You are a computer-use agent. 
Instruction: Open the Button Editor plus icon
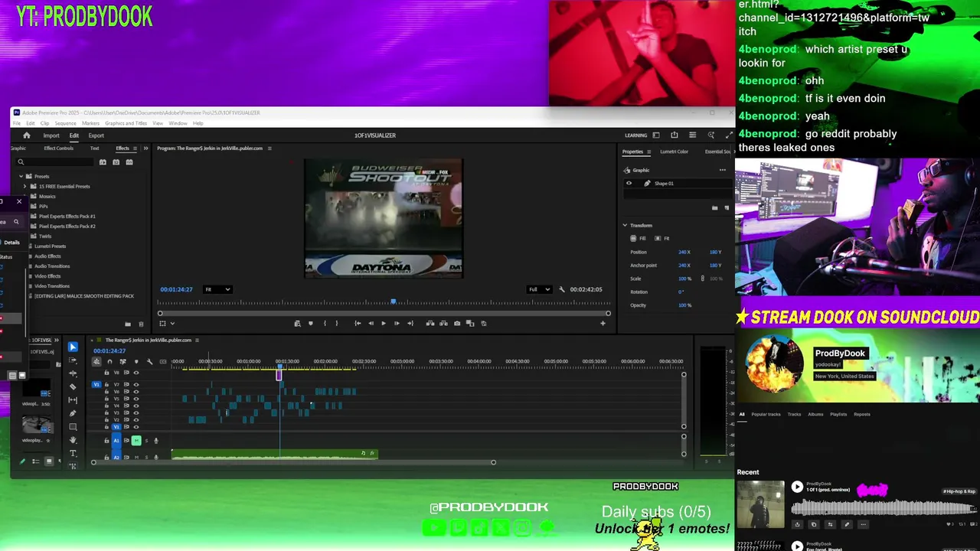[603, 323]
